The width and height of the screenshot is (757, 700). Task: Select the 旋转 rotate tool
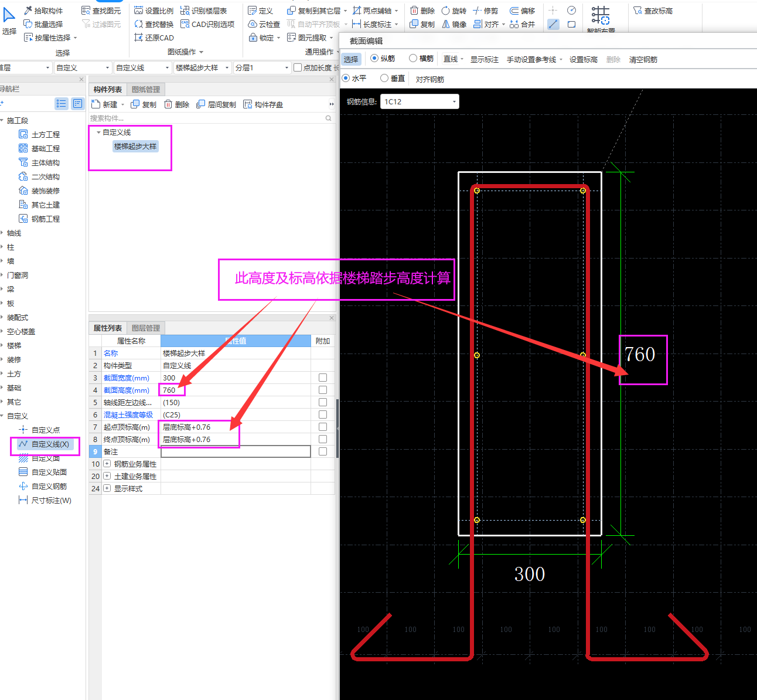point(454,11)
